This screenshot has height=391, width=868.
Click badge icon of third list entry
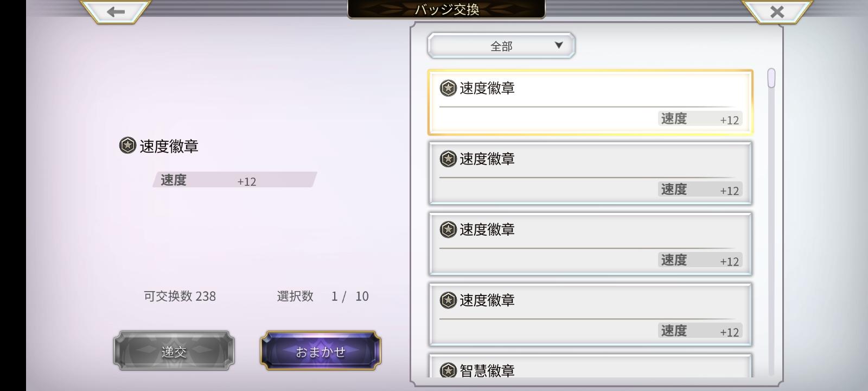point(448,229)
